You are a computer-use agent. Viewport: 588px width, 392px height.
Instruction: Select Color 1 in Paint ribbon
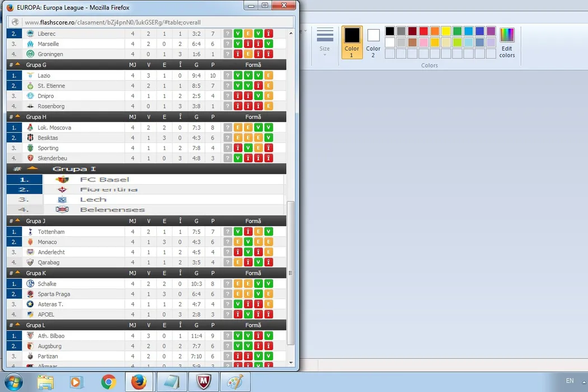coord(352,42)
